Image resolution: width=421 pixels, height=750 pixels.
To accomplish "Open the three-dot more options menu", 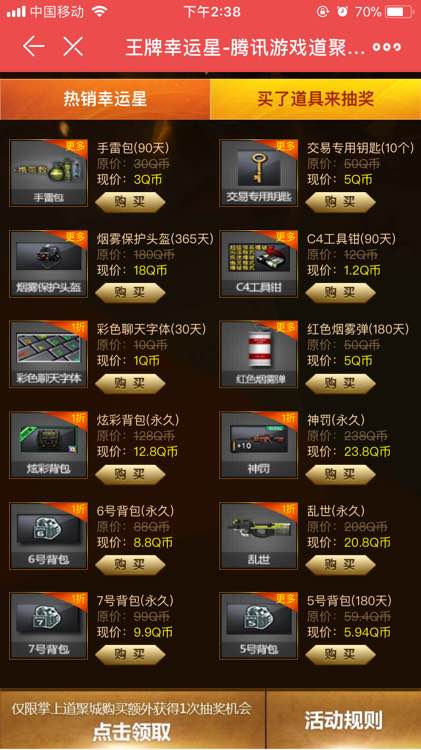I will point(387,47).
